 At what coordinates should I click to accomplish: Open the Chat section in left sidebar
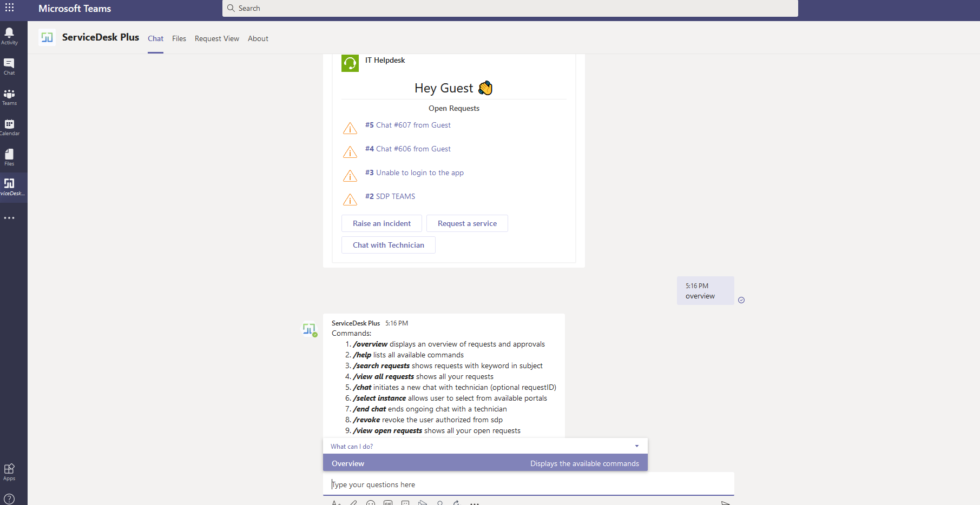[x=9, y=67]
